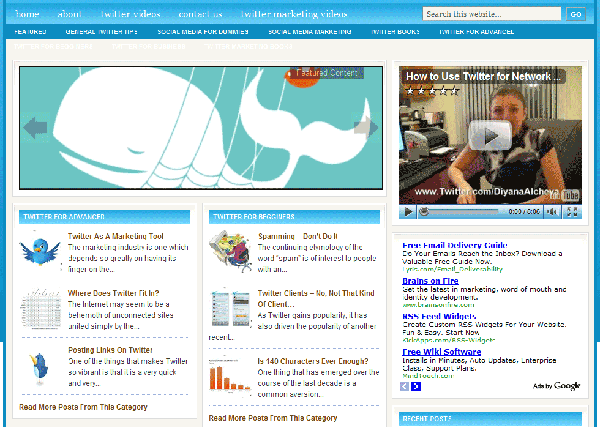Open Social Media Marketing category
The image size is (600, 427).
pyautogui.click(x=310, y=32)
